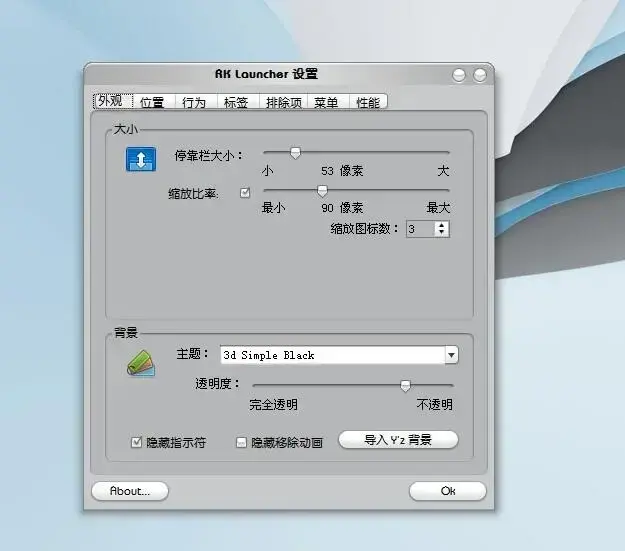The image size is (625, 551).
Task: Click the 透明度 label
Action: click(217, 384)
